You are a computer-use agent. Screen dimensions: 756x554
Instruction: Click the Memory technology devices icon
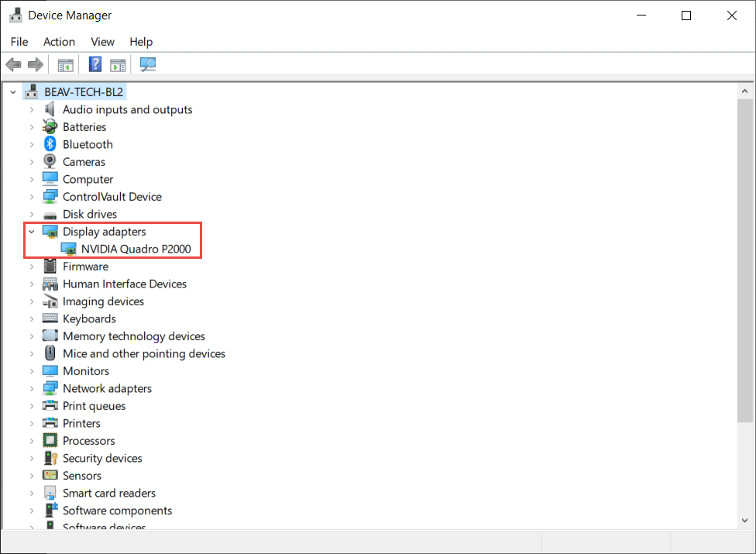(x=50, y=335)
